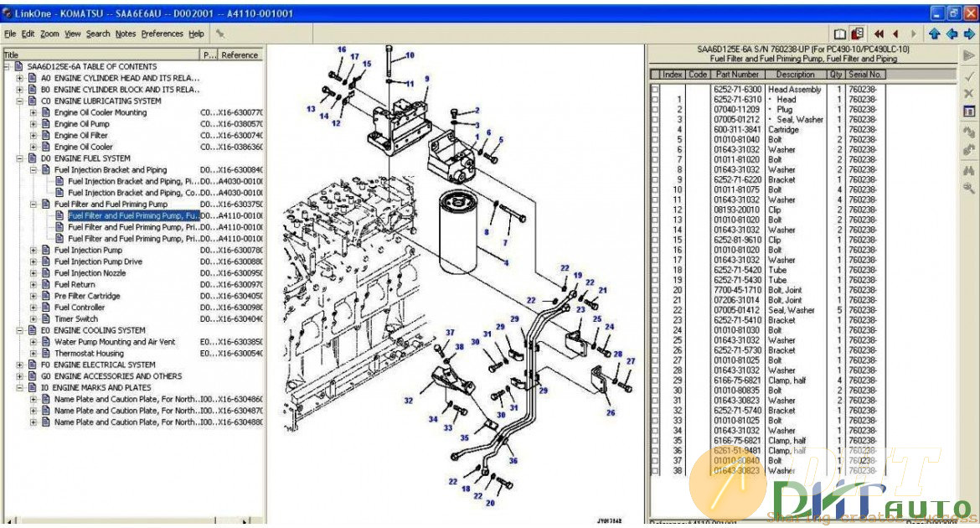
Task: Click the blue left arrow navigation icon
Action: pos(952,34)
